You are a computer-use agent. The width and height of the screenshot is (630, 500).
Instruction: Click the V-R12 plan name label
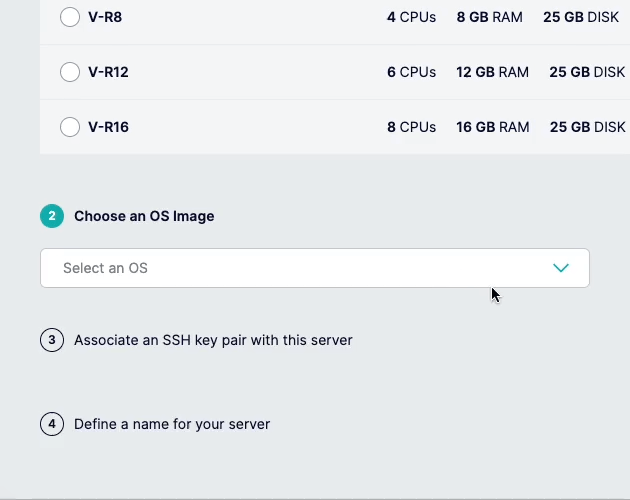[108, 72]
